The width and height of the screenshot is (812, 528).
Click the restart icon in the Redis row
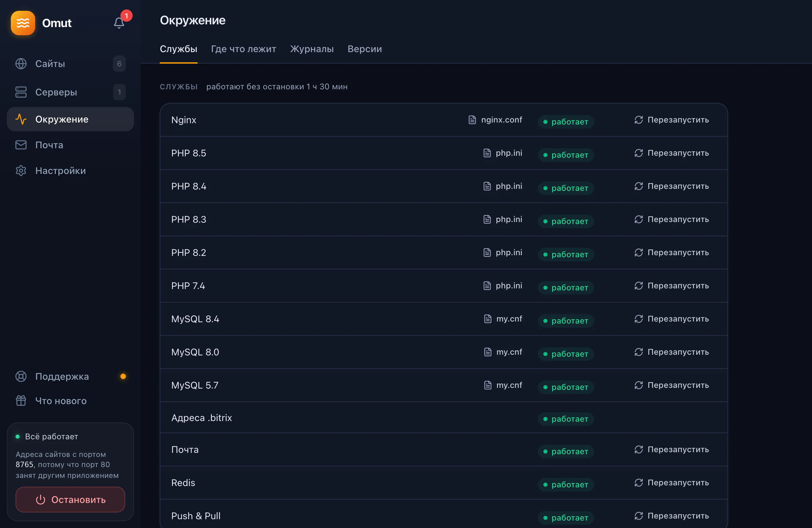pos(639,483)
